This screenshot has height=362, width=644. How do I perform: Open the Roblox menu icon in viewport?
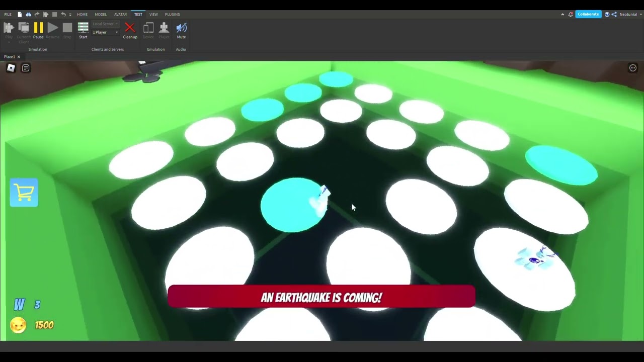pyautogui.click(x=11, y=68)
